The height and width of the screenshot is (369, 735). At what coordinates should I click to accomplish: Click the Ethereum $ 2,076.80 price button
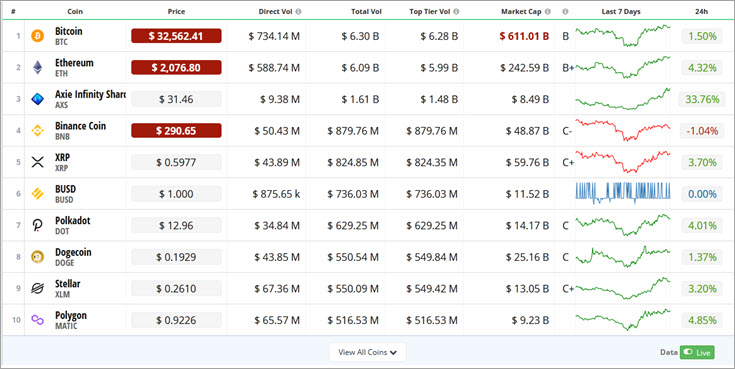point(176,68)
